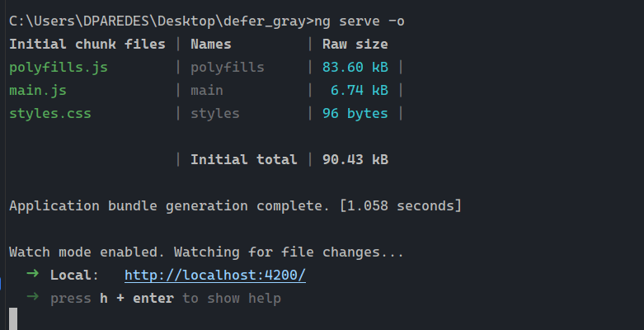Click the 96 bytes size value
This screenshot has height=330, width=644.
click(x=355, y=113)
